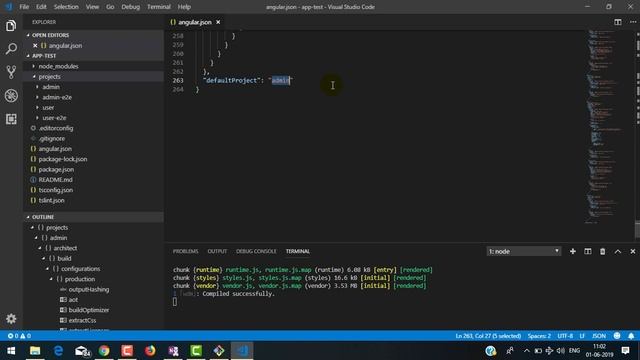
Task: Open the Source Control view
Action: [11, 72]
